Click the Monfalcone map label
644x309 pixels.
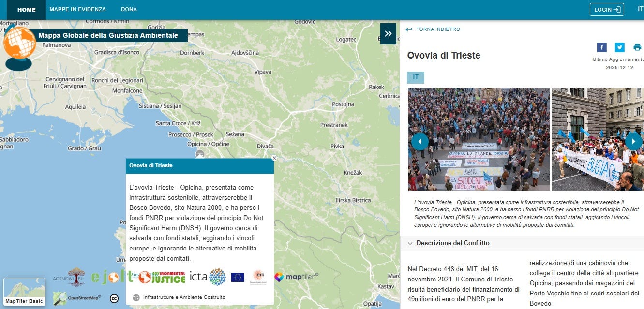coord(127,91)
